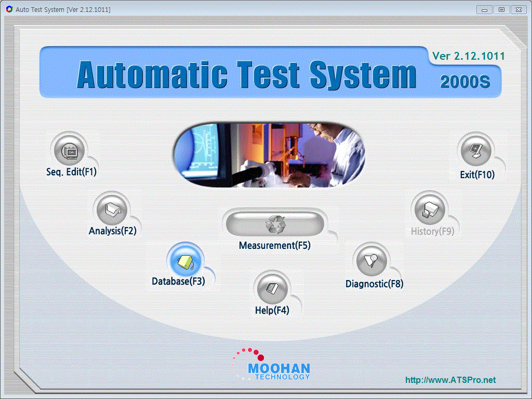The height and width of the screenshot is (399, 532).
Task: Click the Automatic Test System banner title
Action: point(247,75)
